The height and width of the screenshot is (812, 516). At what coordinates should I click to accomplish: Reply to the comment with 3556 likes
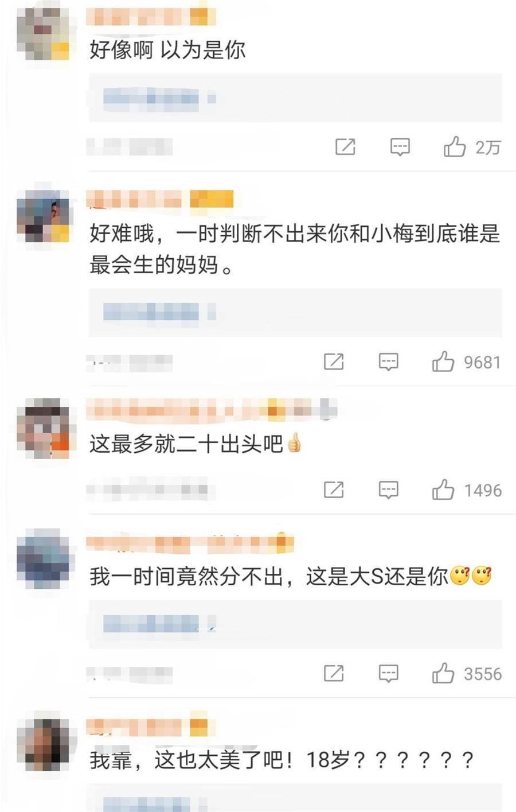click(x=388, y=674)
